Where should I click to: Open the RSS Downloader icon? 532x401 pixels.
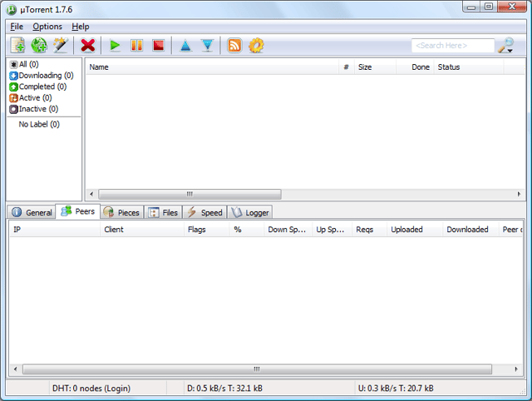click(x=234, y=45)
